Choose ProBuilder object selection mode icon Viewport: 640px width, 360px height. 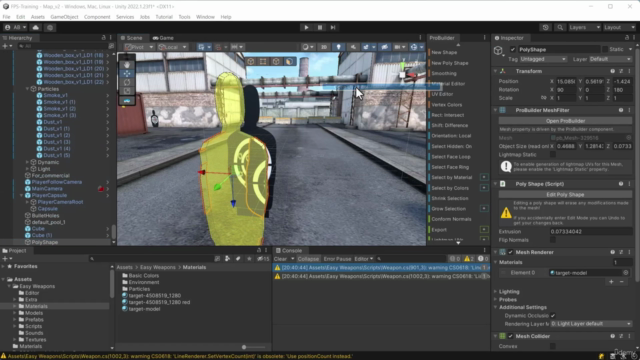251,61
